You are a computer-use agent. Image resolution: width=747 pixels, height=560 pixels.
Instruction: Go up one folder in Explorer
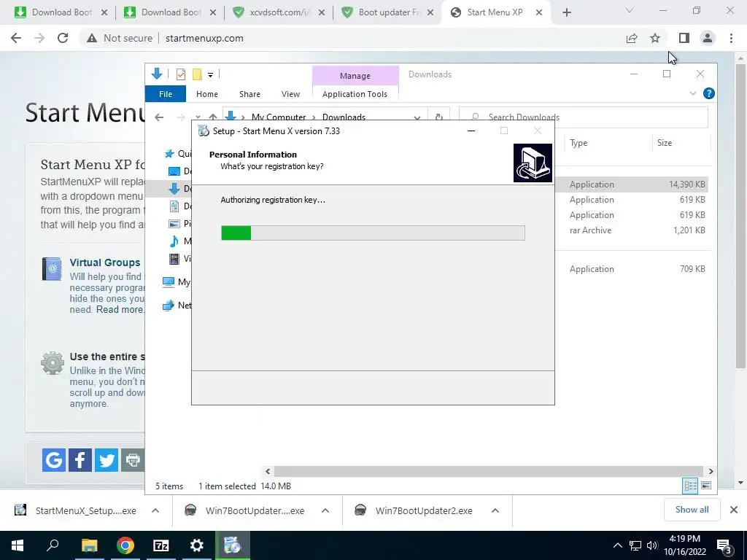coord(213,117)
